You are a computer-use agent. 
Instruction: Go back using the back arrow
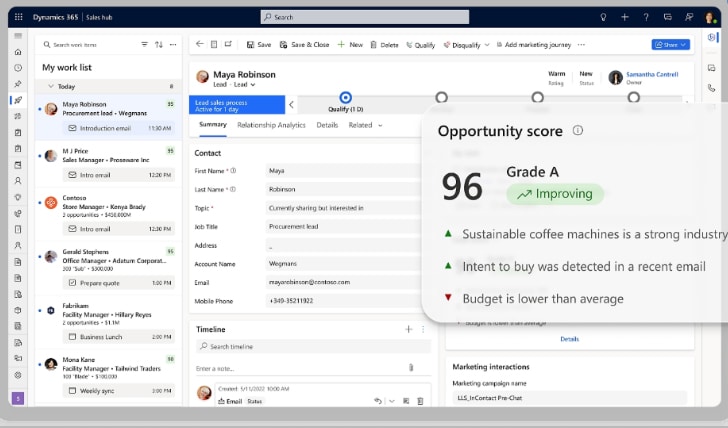(x=200, y=44)
